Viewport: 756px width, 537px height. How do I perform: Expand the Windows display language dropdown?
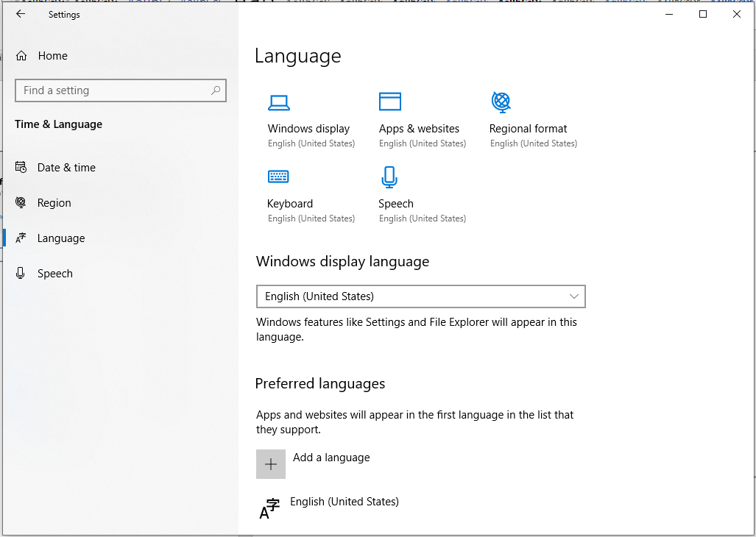[420, 296]
